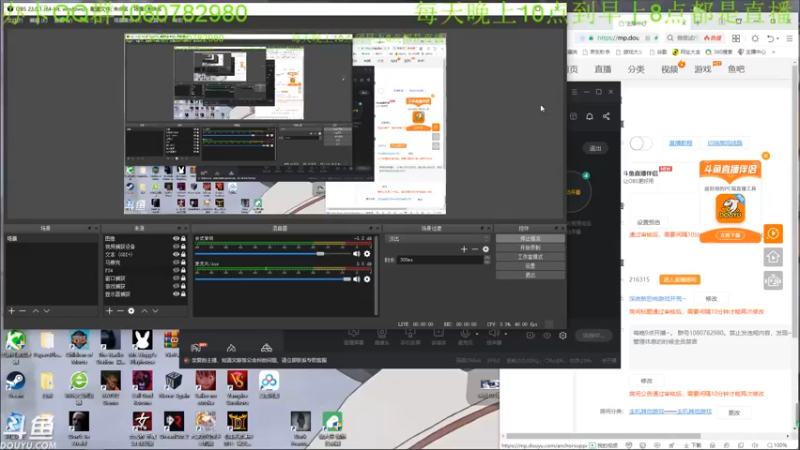Move scene down in the Scenes list
The image size is (800, 450).
point(46,311)
